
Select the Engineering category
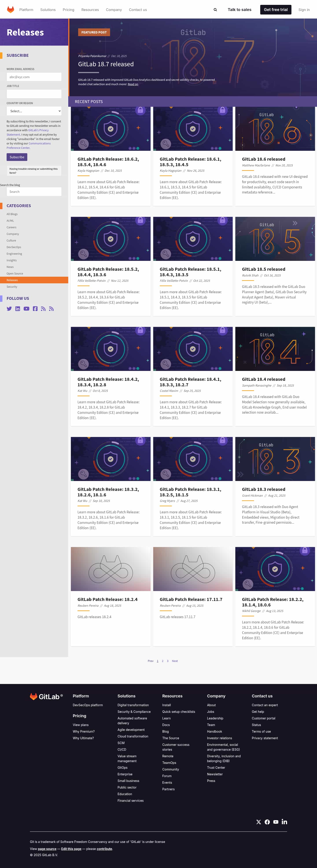(14, 254)
